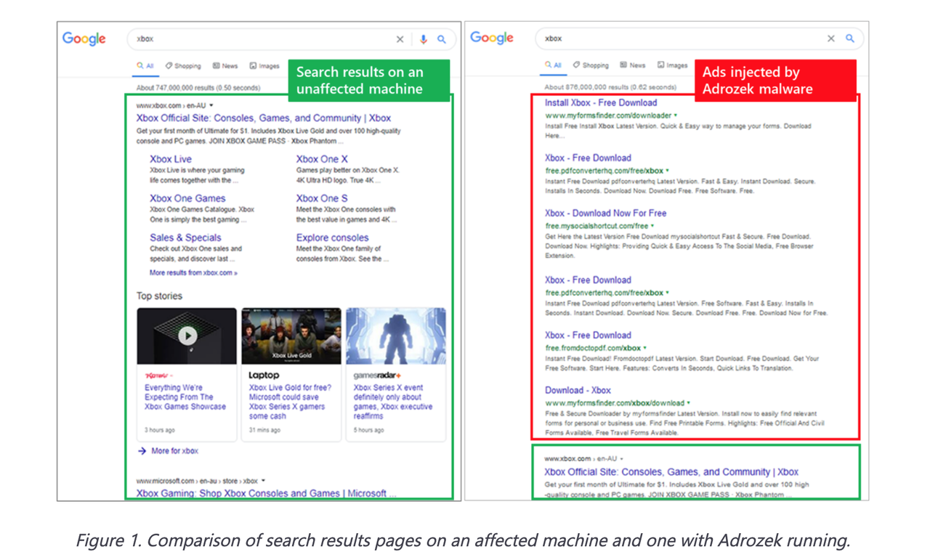Viewport: 930px width, 560px height.
Task: Open the Images tab on the unaffected-machine page
Action: click(264, 66)
